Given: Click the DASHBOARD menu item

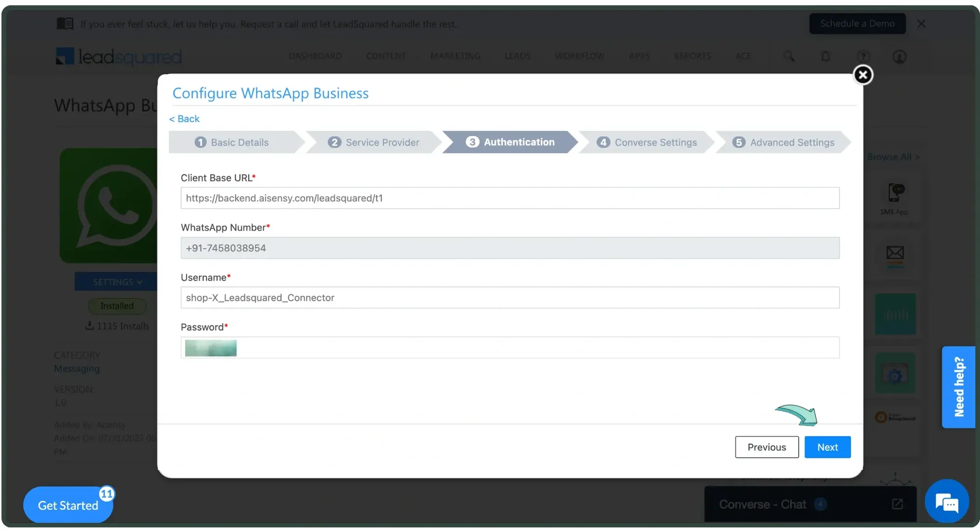Looking at the screenshot, I should (x=316, y=55).
